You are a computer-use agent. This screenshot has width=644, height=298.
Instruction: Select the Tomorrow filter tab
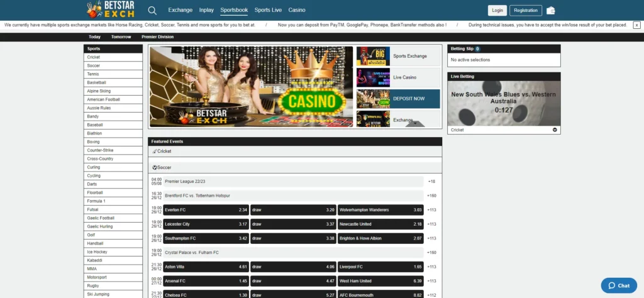pos(121,36)
